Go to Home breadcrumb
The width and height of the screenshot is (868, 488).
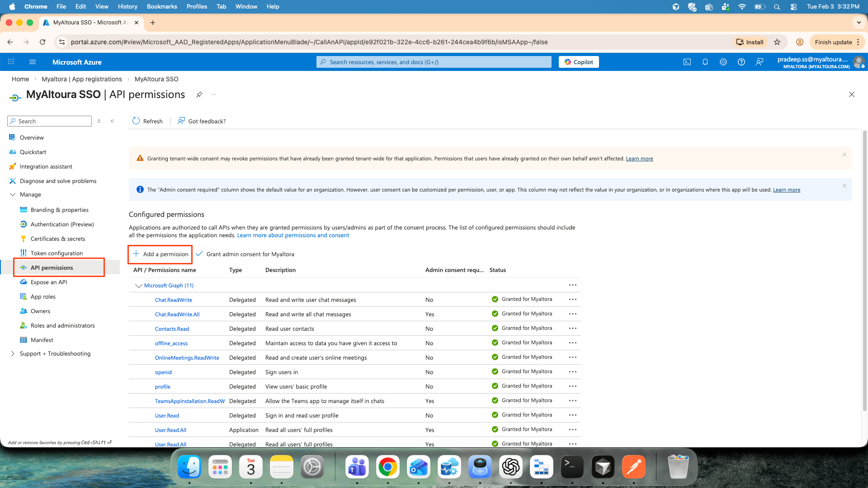click(x=20, y=79)
